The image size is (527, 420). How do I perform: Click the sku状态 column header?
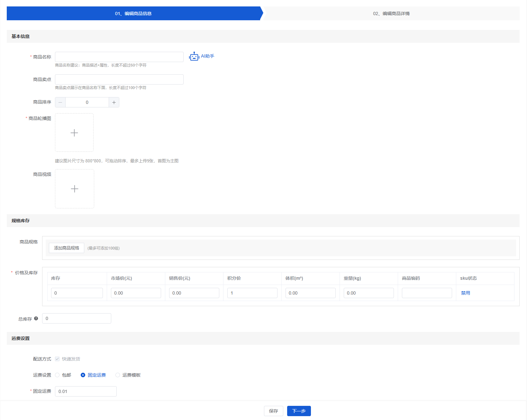tap(468, 278)
